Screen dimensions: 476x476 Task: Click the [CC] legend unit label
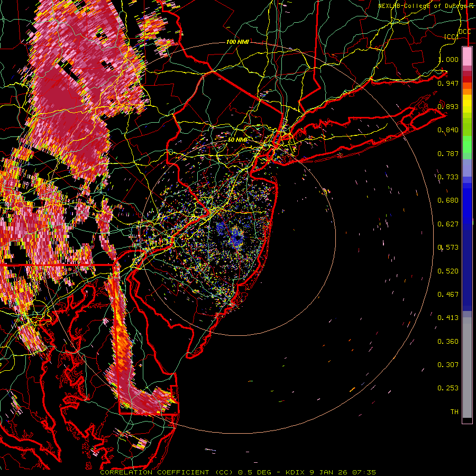click(451, 36)
